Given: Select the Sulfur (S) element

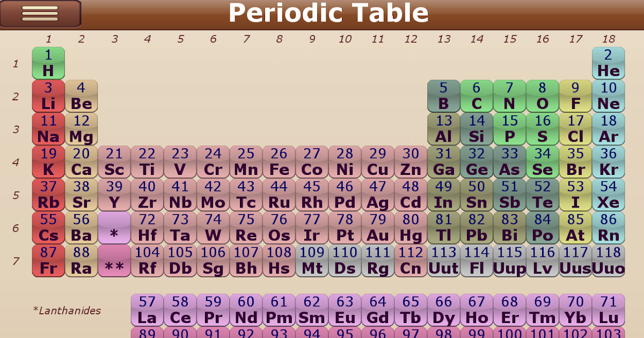Looking at the screenshot, I should [543, 129].
